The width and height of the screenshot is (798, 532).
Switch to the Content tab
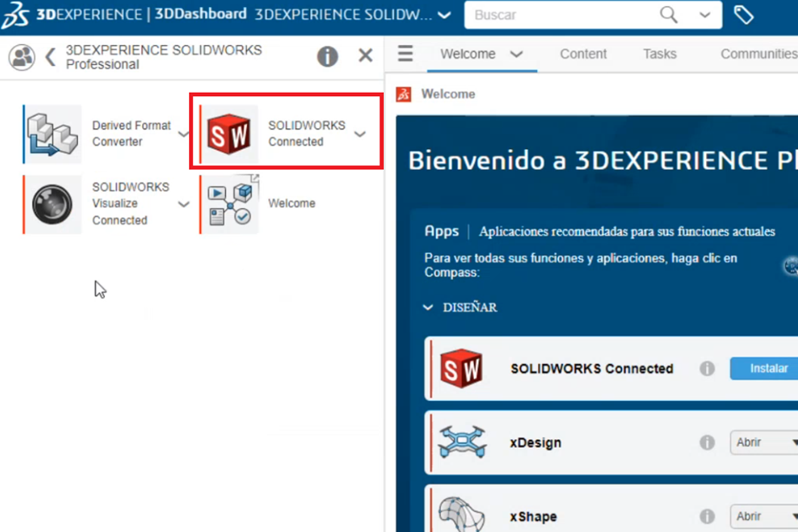coord(583,54)
